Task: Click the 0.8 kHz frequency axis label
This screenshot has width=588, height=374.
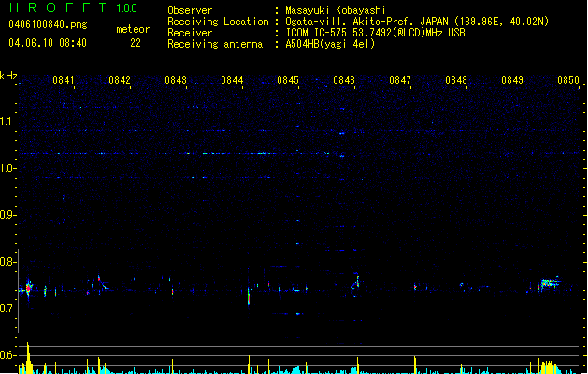Action: coord(7,262)
